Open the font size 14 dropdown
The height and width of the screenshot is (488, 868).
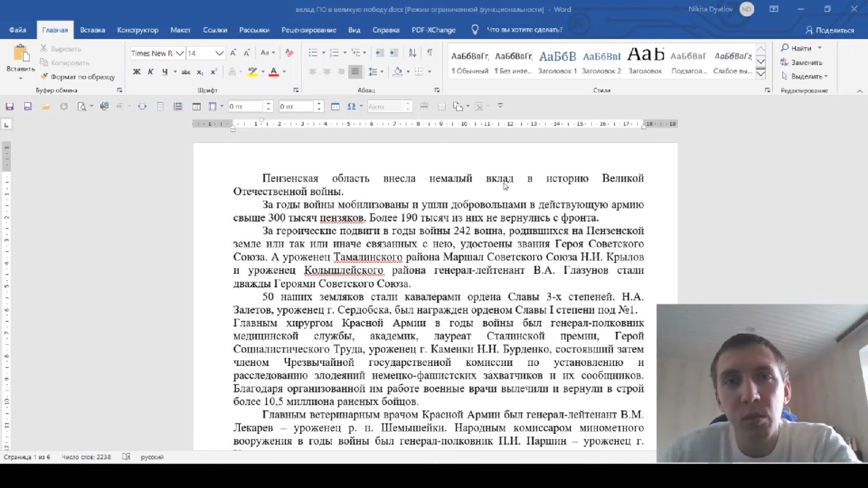219,53
